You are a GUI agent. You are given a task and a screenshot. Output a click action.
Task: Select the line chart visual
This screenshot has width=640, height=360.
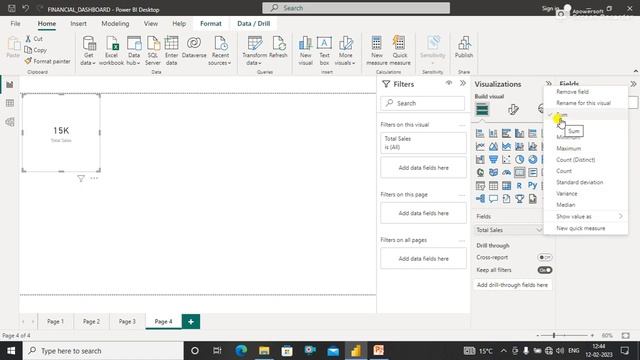[x=480, y=147]
